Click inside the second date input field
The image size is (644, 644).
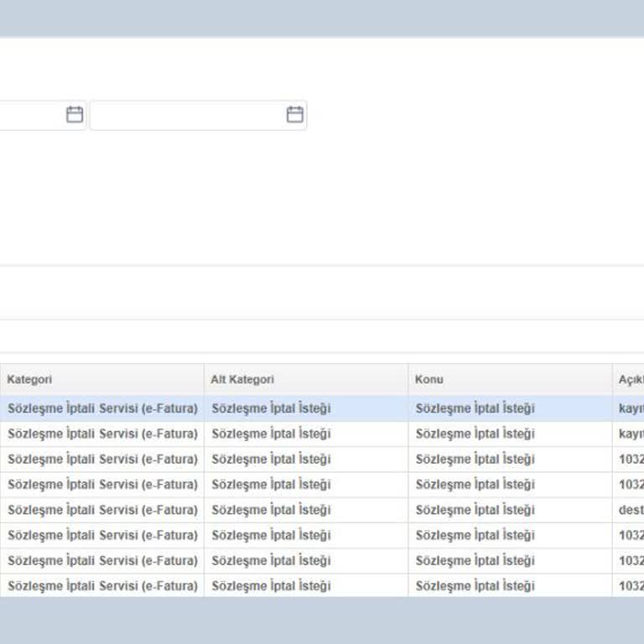[186, 115]
